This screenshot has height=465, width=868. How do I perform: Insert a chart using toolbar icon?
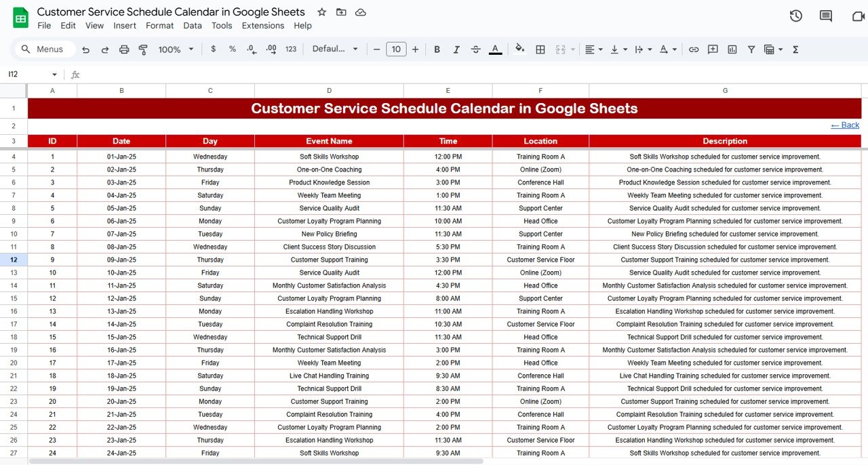pyautogui.click(x=732, y=49)
